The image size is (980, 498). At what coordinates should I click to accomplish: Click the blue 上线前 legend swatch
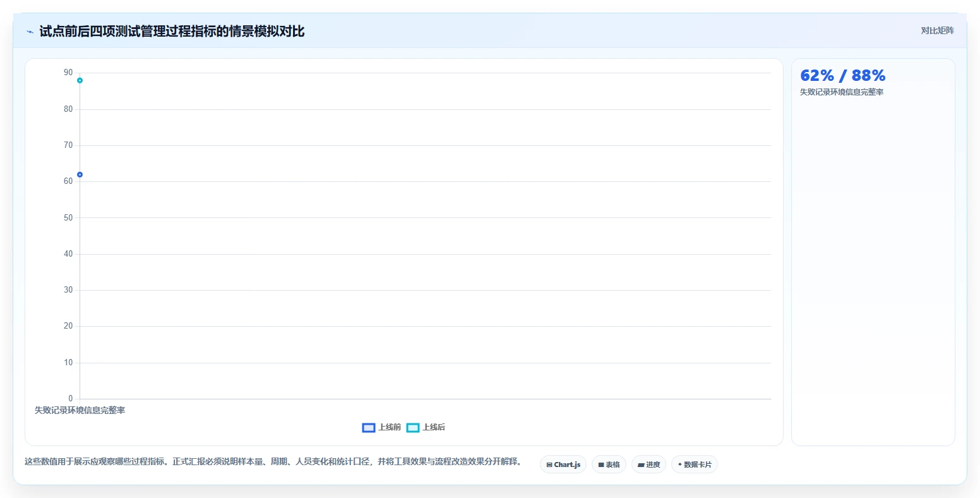point(369,428)
